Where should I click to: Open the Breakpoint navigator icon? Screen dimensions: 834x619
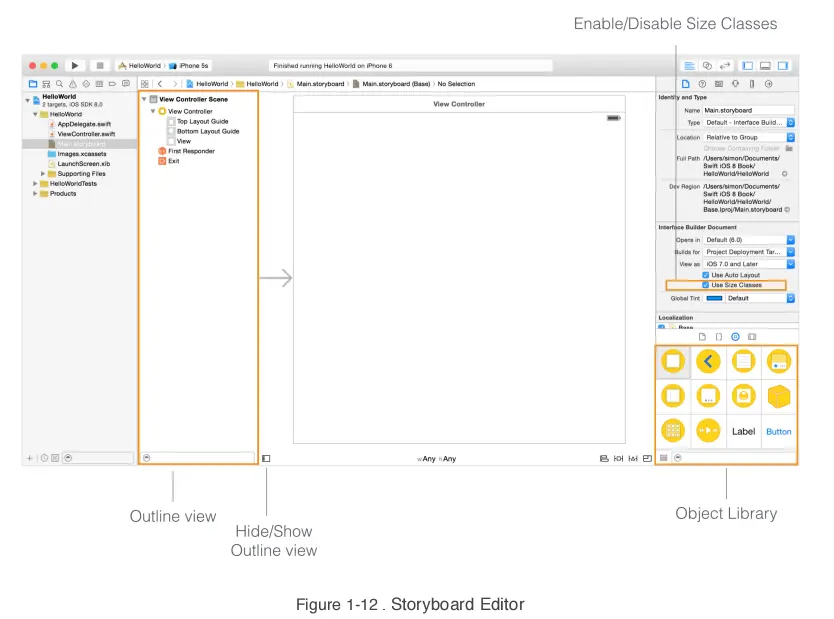(x=112, y=83)
